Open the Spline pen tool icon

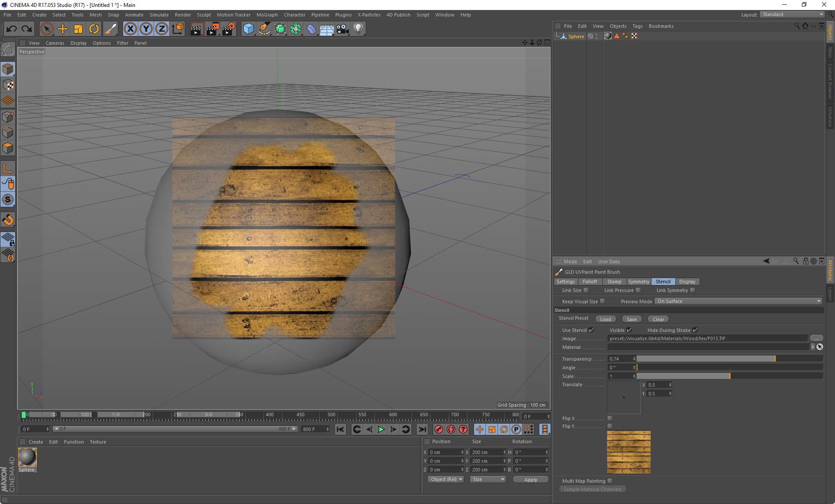click(x=264, y=29)
